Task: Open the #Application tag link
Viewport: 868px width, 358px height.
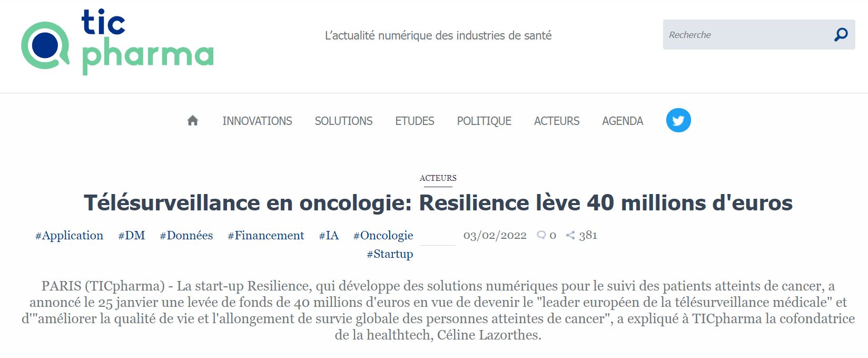Action: pyautogui.click(x=69, y=235)
